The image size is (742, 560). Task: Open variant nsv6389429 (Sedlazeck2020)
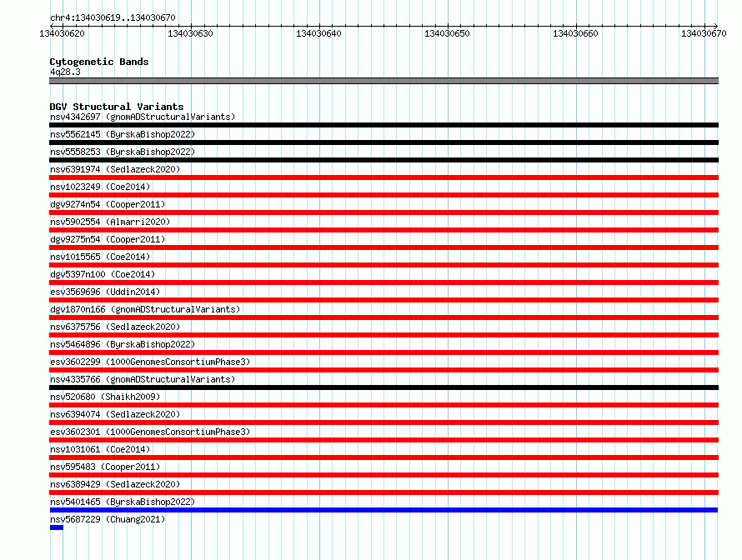point(115,484)
